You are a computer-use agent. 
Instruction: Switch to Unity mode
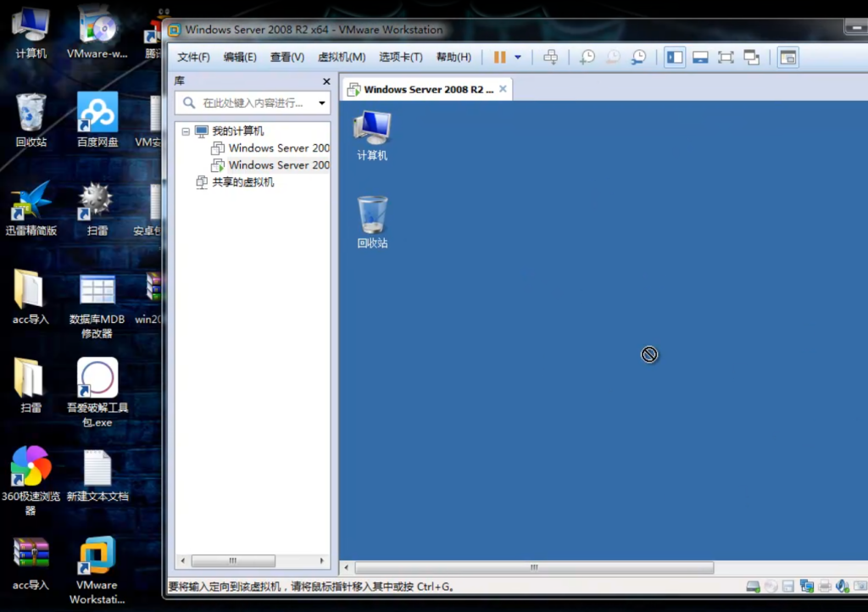click(x=751, y=57)
